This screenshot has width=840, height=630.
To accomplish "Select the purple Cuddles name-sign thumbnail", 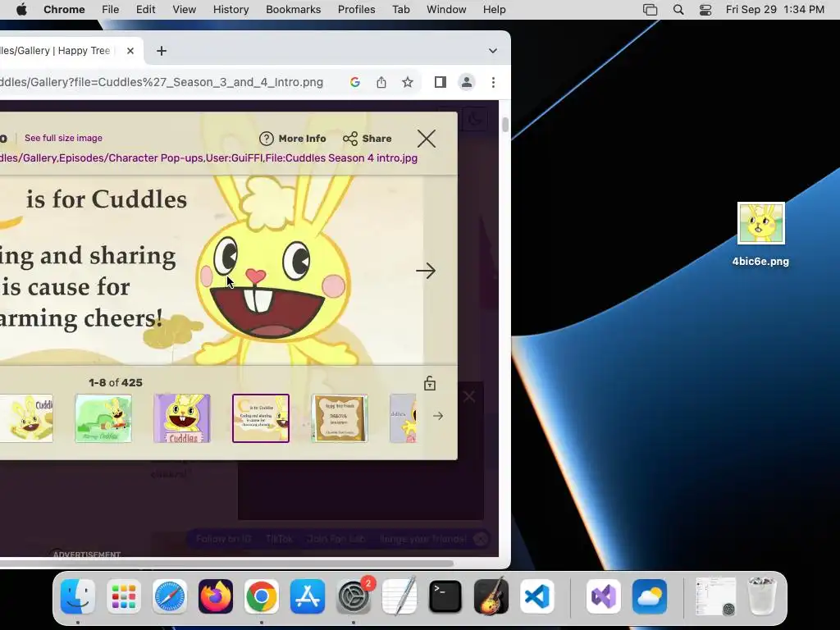I will click(x=182, y=418).
